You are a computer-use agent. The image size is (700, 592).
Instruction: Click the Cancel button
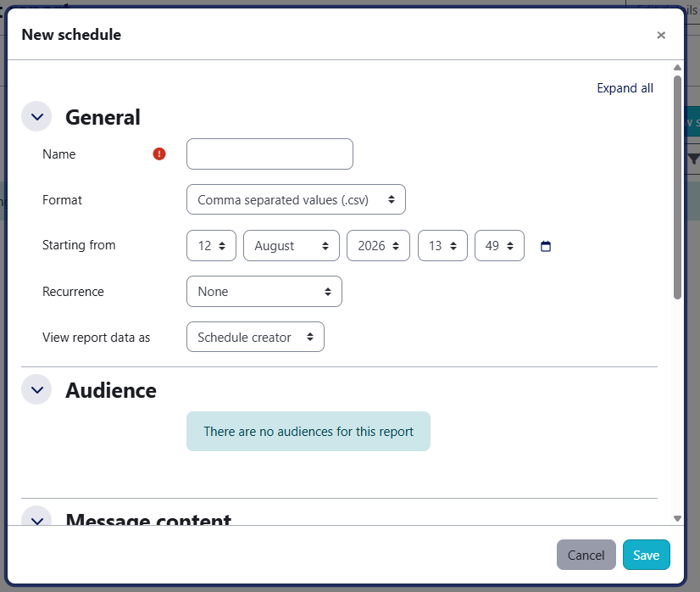click(586, 555)
